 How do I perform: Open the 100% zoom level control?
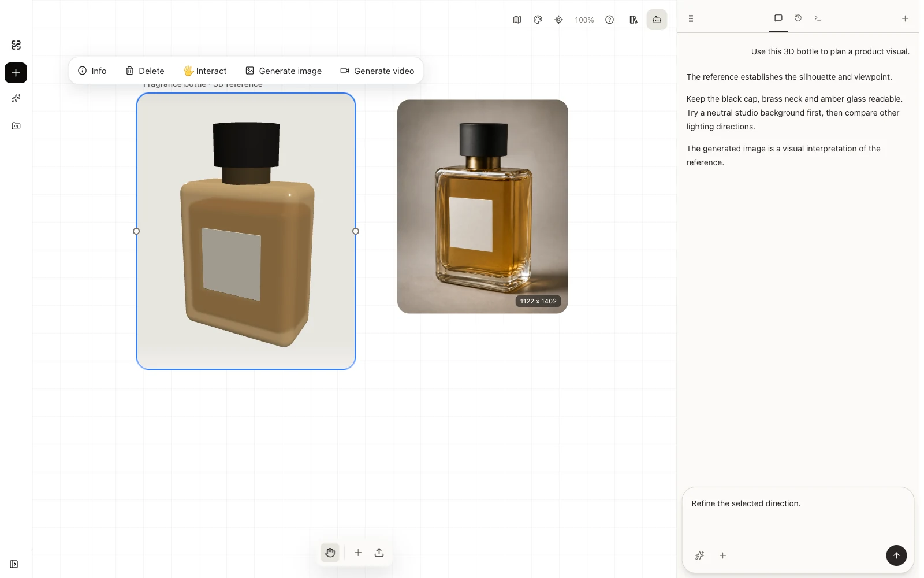click(584, 20)
